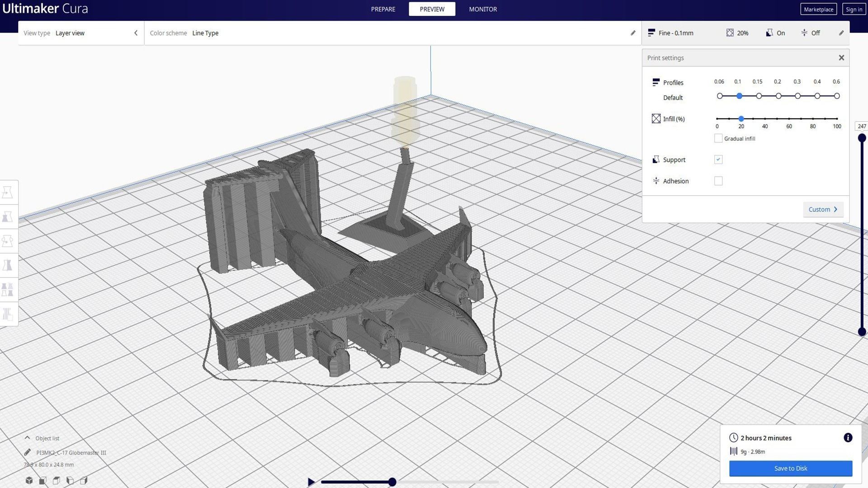Click the adhesion Off summary in header
Image resolution: width=868 pixels, height=488 pixels.
810,33
